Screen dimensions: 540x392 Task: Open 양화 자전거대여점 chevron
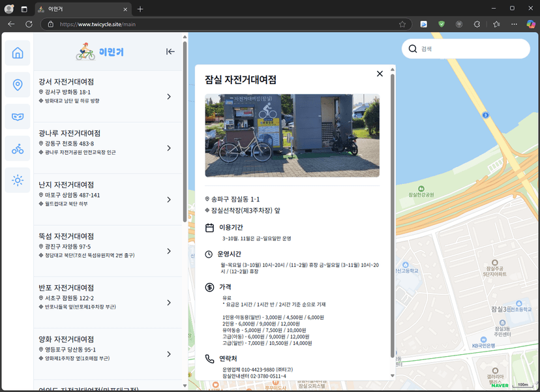tap(169, 354)
